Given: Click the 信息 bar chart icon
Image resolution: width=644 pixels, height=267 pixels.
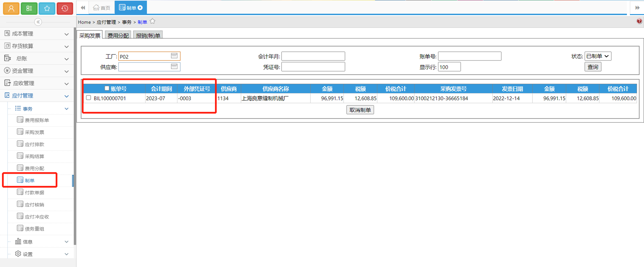Looking at the screenshot, I should [x=18, y=241].
